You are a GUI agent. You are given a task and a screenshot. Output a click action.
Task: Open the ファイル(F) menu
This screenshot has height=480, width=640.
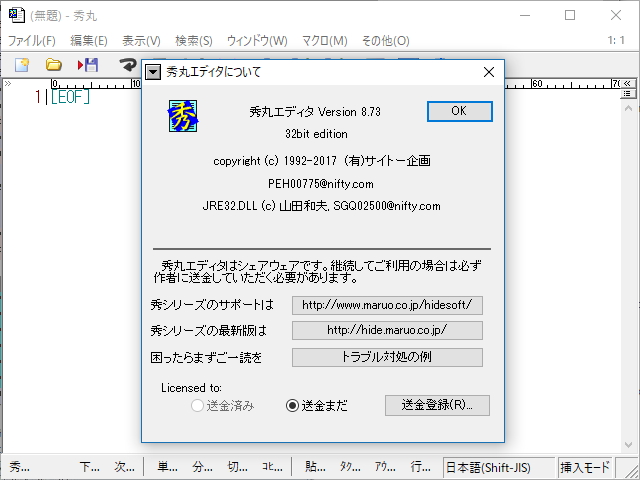pos(32,41)
